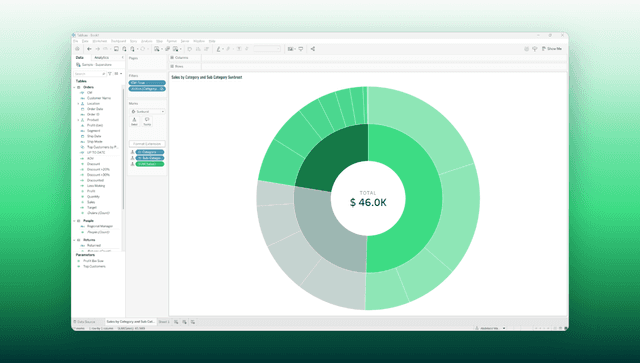Click the chart title Sales by Category and Sub Category Sunburst
640x363 pixels.
click(x=207, y=77)
